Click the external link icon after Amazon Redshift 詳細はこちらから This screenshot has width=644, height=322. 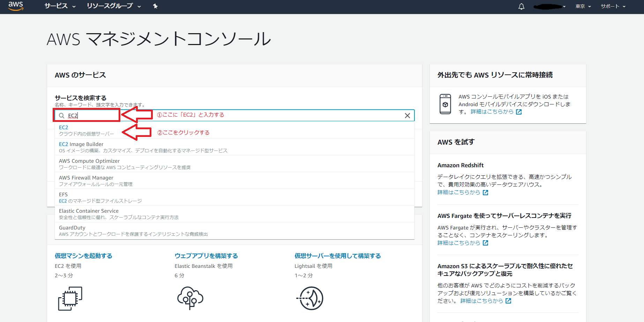click(486, 192)
